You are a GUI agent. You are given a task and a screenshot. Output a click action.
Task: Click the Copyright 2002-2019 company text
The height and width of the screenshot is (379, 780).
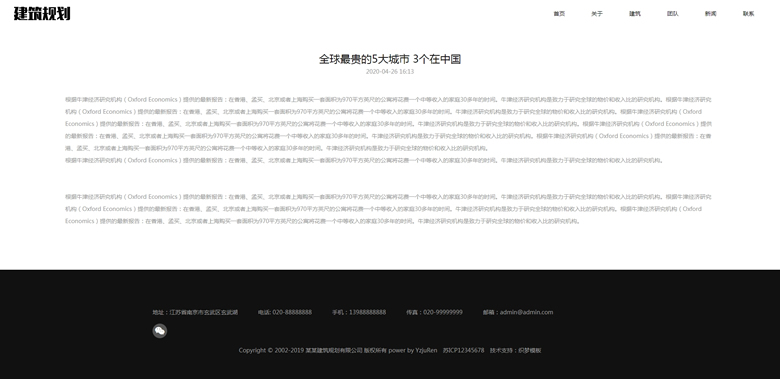312,350
